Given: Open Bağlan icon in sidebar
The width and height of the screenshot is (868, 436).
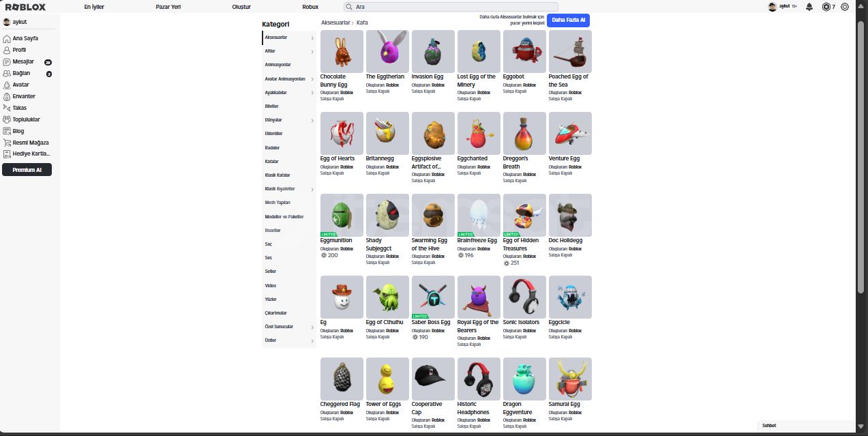Looking at the screenshot, I should (7, 73).
